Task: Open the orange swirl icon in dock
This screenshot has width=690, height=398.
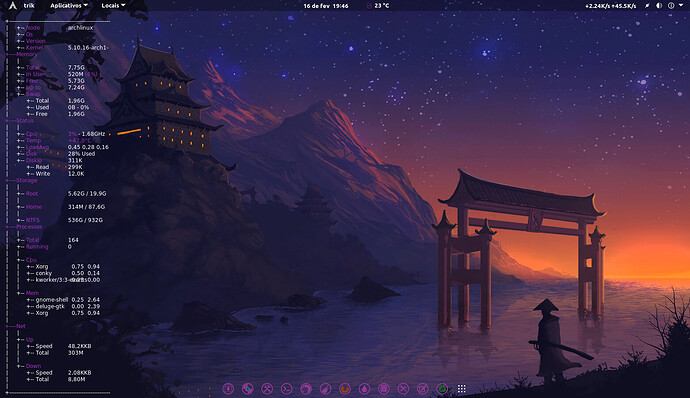Action: 345,388
